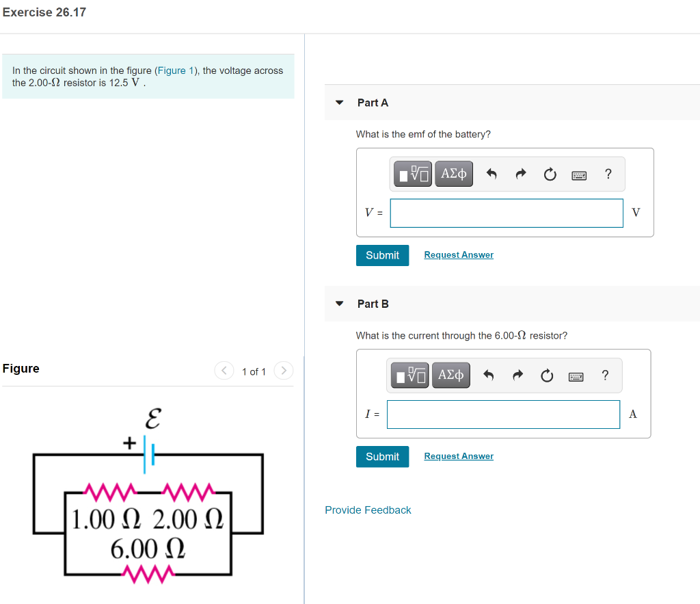Screen dimensions: 700x604
Task: Click redo arrow in Part A toolbar
Action: (x=521, y=174)
